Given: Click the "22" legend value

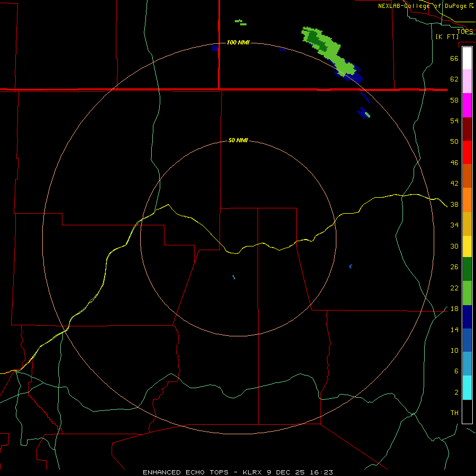Looking at the screenshot, I should (454, 288).
